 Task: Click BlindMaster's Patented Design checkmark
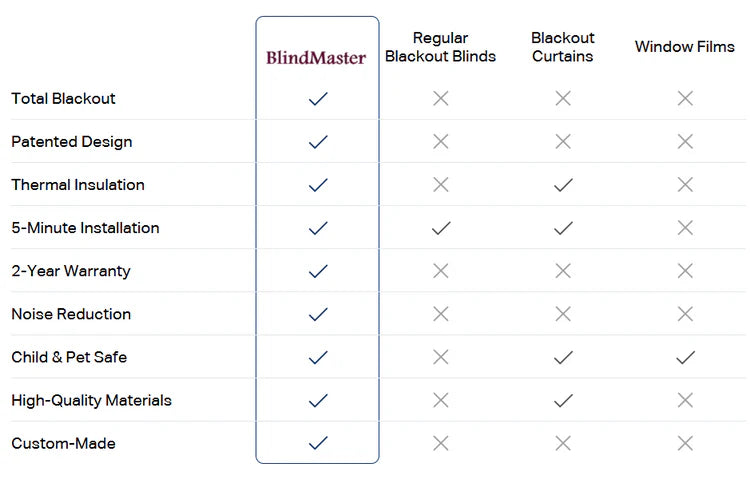[x=318, y=142]
